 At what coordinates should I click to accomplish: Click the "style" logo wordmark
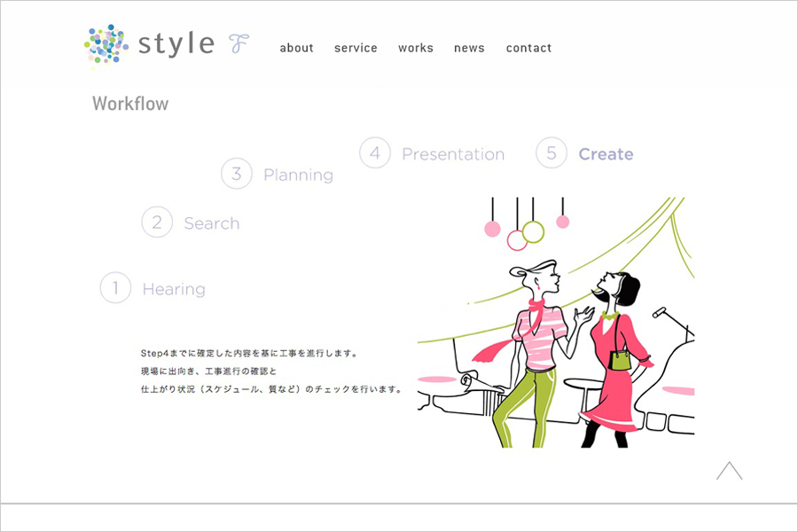[176, 44]
